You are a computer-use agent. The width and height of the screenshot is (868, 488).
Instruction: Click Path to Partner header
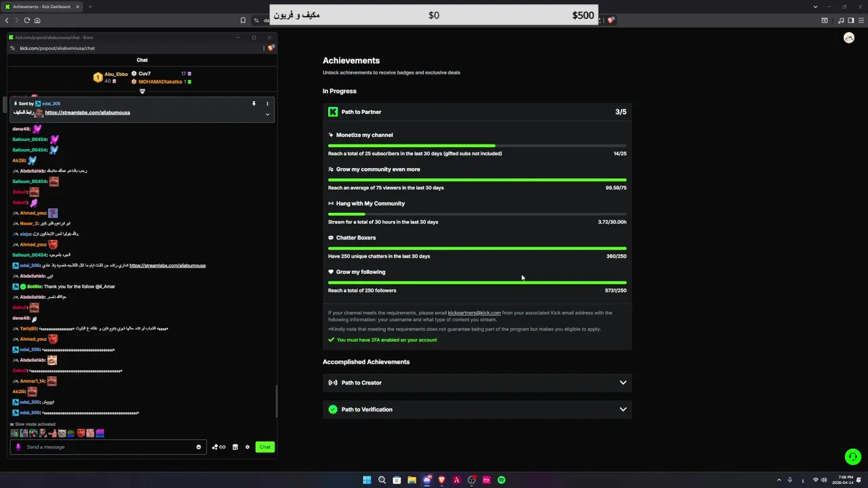click(x=477, y=112)
